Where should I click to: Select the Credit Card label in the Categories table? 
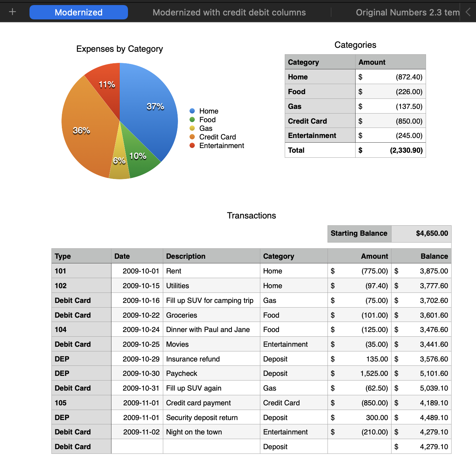pos(320,121)
